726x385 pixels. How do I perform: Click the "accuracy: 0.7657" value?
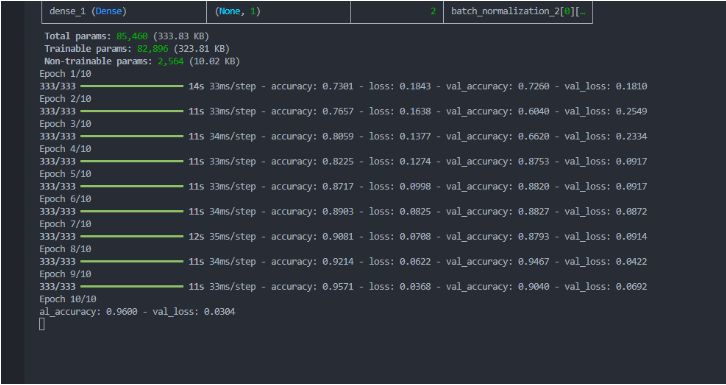313,111
